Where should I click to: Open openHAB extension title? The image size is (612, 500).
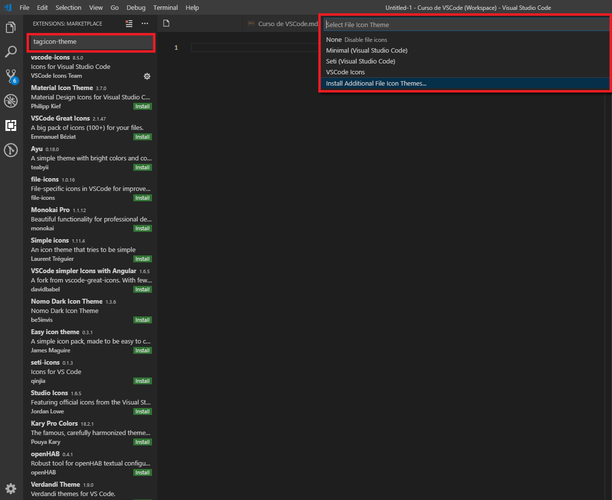click(45, 454)
